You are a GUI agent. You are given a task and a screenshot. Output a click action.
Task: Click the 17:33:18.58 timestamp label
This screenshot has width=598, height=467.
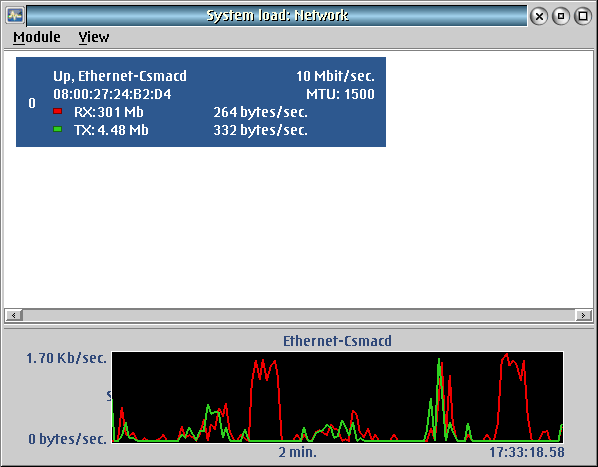pos(527,453)
